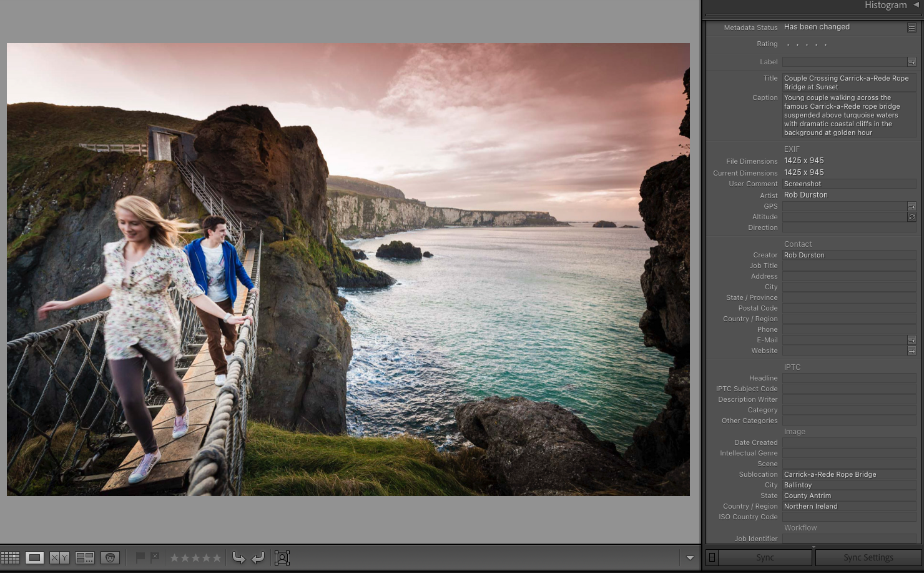
Task: Click into the Category field
Action: pyautogui.click(x=849, y=410)
